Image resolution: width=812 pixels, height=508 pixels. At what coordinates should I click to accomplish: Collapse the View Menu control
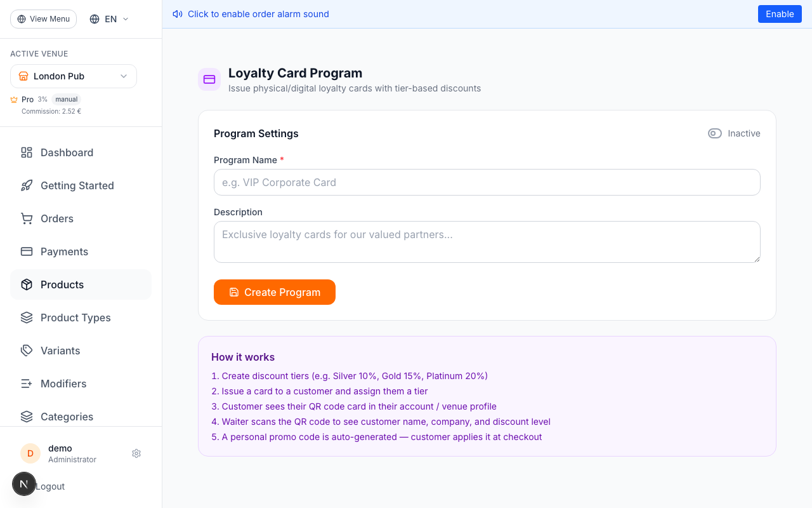(43, 18)
